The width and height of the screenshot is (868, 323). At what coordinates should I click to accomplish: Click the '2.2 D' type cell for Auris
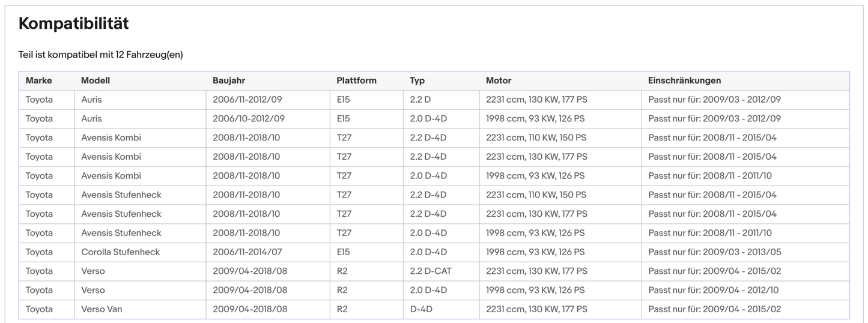coord(420,100)
